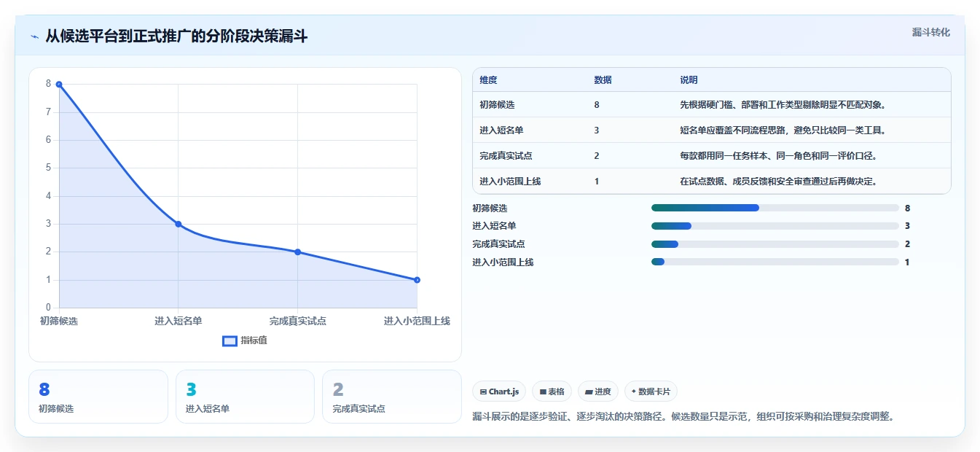
Task: Click the description starting 在试点数据
Action: (778, 182)
